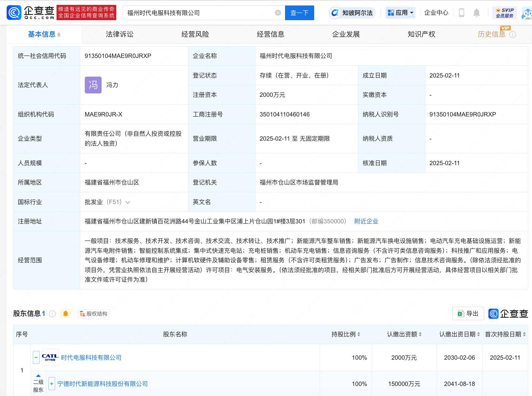
Task: Open 股权结构 via its chart icon
Action: tap(83, 314)
